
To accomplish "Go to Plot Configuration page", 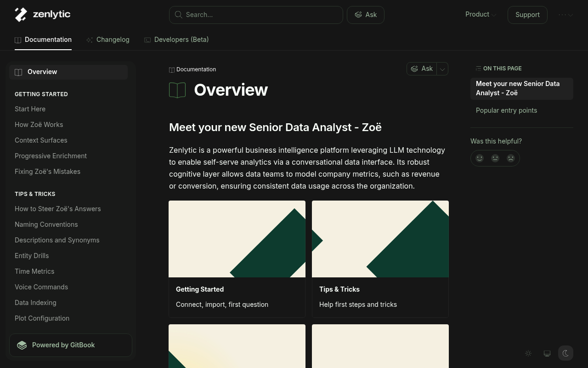I will [x=42, y=319].
